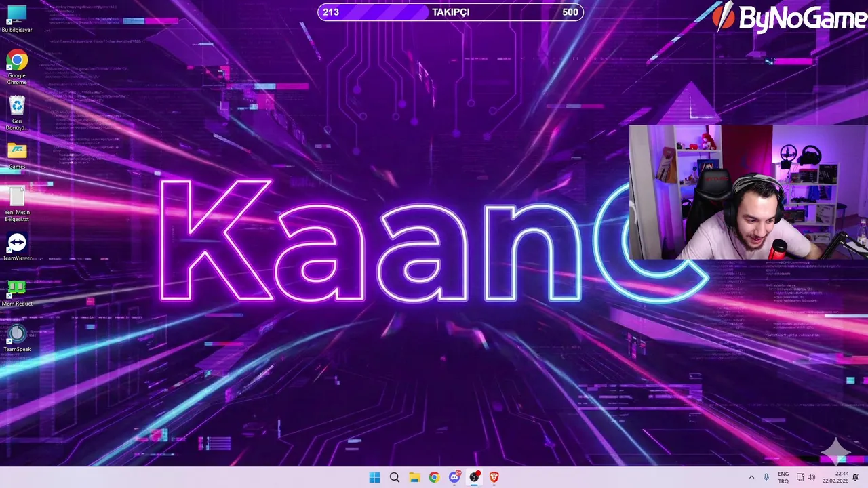
Task: Click the streamer webcam overlay
Action: click(x=748, y=192)
